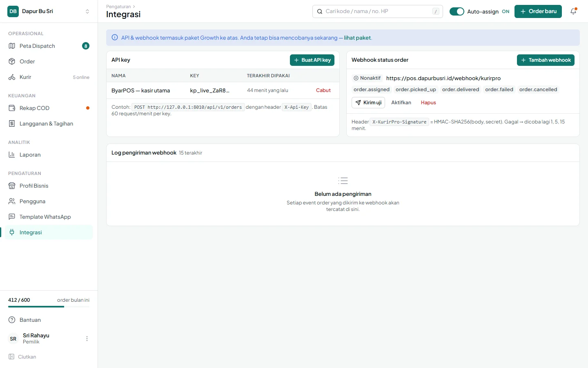This screenshot has width=588, height=368.
Task: Click the Bantuan question mark icon
Action: tap(12, 320)
